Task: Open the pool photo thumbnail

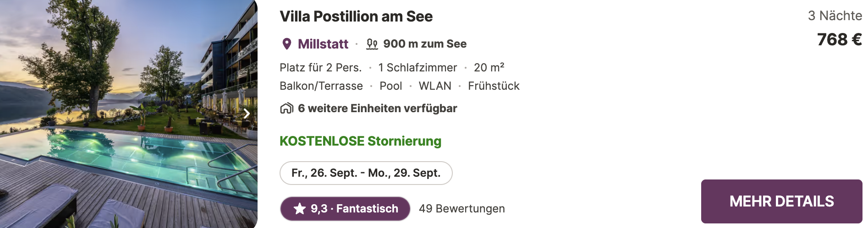Action: point(129,114)
